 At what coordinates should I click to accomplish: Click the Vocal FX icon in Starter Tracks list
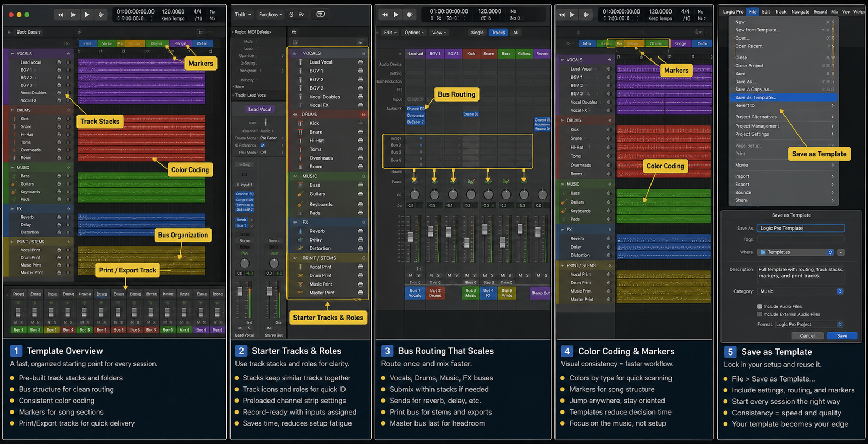click(301, 105)
